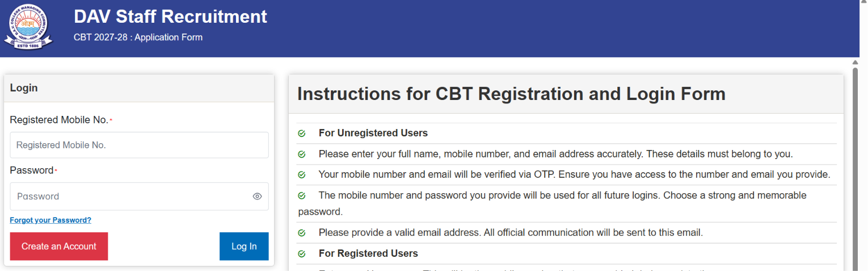Click the blue Log In button

pyautogui.click(x=244, y=247)
